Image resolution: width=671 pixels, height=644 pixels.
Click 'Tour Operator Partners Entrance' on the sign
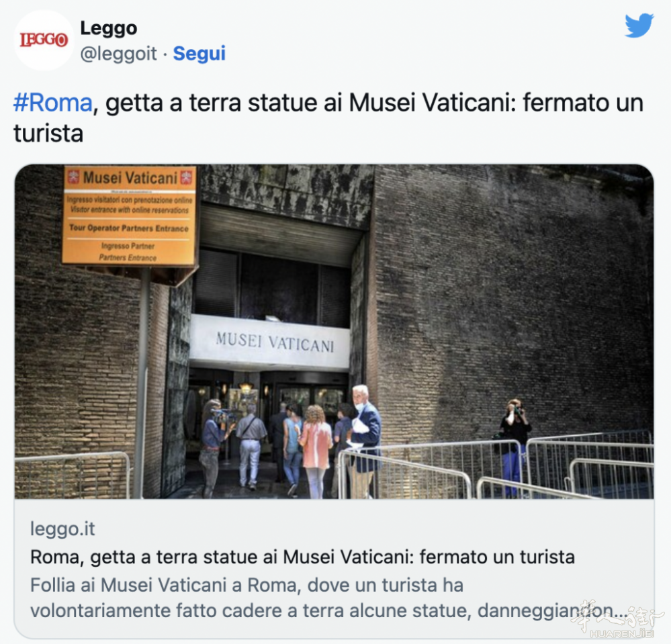click(129, 228)
